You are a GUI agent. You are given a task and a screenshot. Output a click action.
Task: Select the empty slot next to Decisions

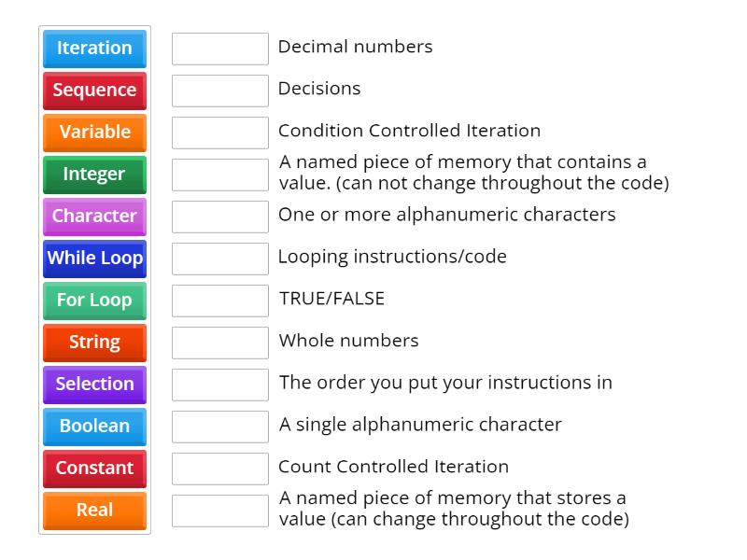coord(220,91)
